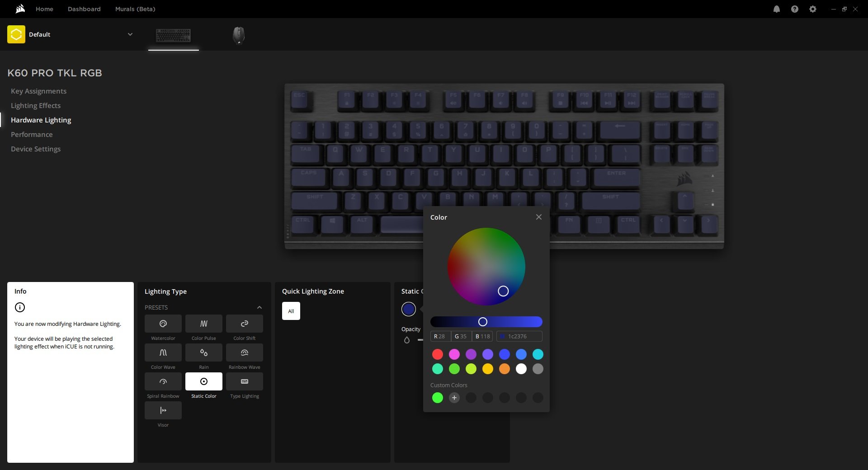Pick the cyan preset color

click(538, 354)
